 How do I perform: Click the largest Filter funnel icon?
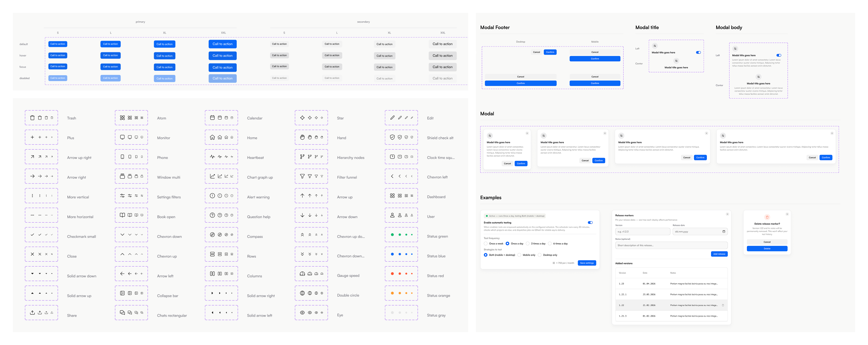point(302,176)
